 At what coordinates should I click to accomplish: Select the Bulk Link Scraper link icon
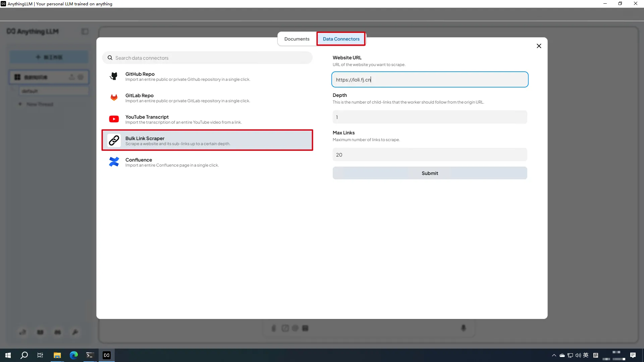pyautogui.click(x=114, y=140)
